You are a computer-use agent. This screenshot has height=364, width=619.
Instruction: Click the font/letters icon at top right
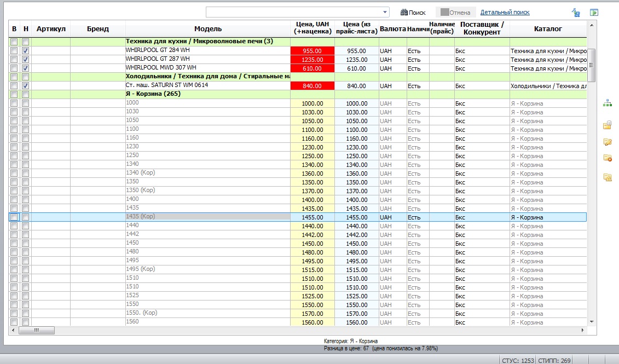coord(576,13)
